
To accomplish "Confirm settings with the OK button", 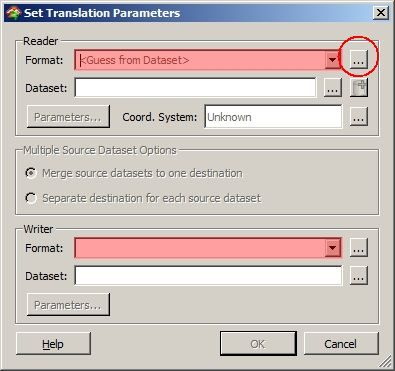I will [x=258, y=344].
